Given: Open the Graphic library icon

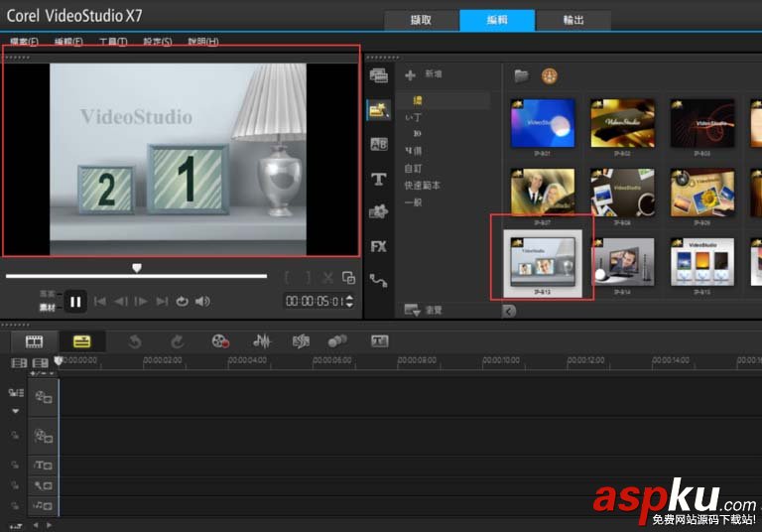Looking at the screenshot, I should (x=379, y=211).
